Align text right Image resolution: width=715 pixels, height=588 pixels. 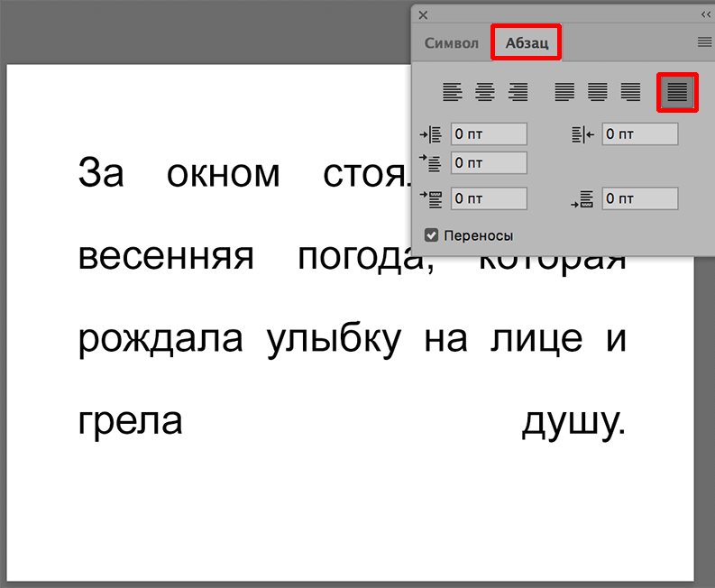tap(518, 92)
